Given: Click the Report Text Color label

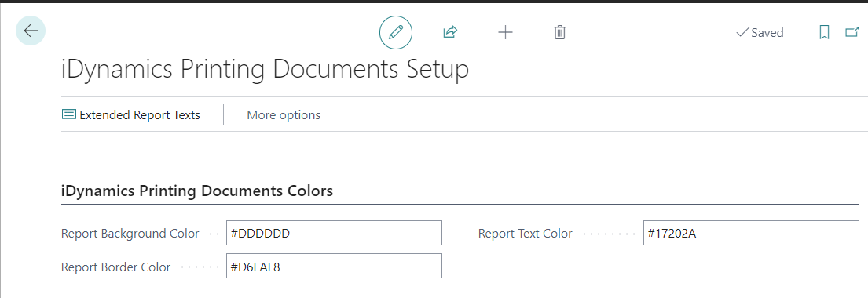Looking at the screenshot, I should (526, 234).
